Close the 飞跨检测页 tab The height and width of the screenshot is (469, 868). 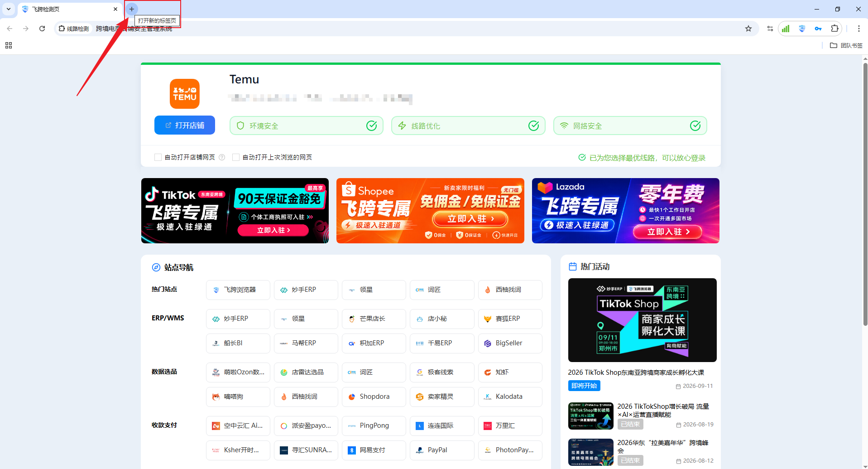(x=115, y=9)
